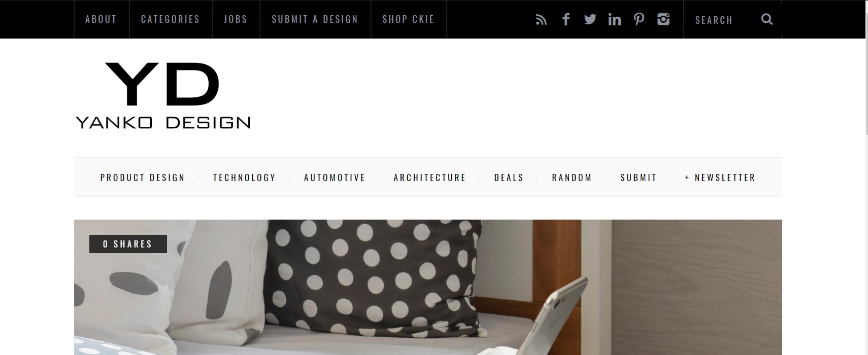Image resolution: width=868 pixels, height=355 pixels.
Task: Click the Instagram camera icon
Action: 663,19
